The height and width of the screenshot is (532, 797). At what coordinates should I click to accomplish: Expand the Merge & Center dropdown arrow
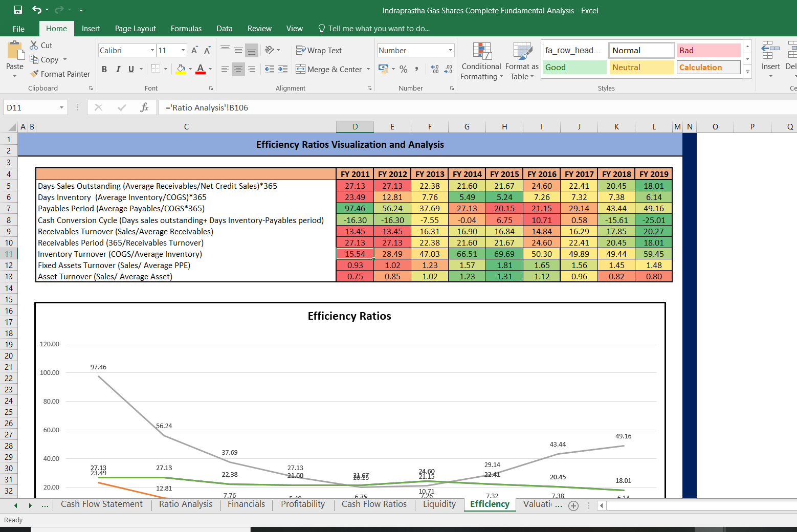tap(368, 69)
